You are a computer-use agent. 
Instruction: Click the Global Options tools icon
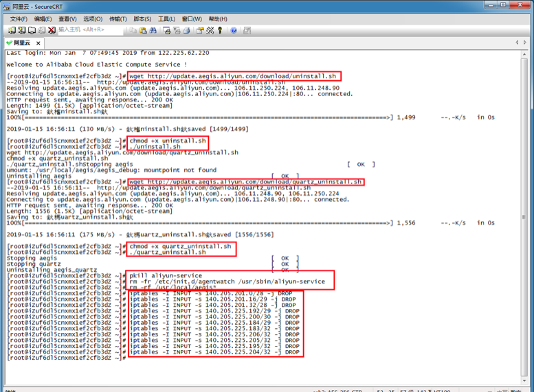[x=209, y=30]
